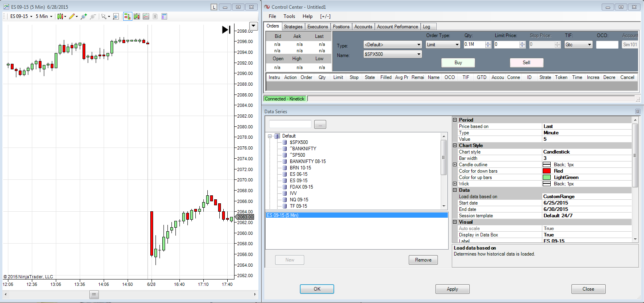The width and height of the screenshot is (644, 303).
Task: Click the Remove button
Action: 423,260
